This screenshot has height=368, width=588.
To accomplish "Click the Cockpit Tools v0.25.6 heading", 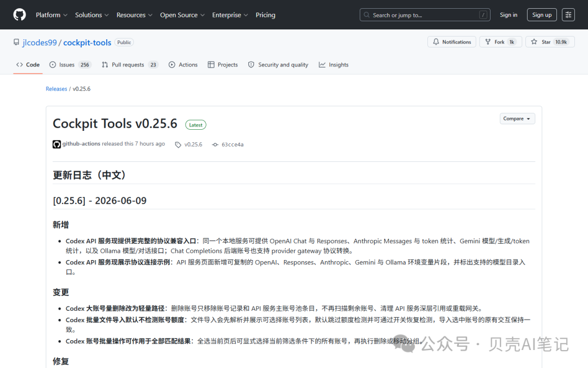I will 115,124.
